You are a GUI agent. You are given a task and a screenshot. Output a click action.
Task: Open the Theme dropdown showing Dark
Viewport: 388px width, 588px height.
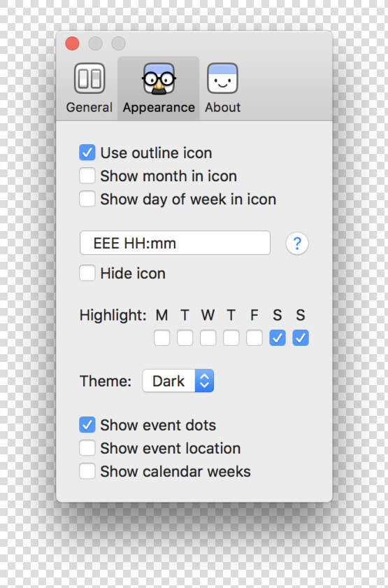[178, 381]
